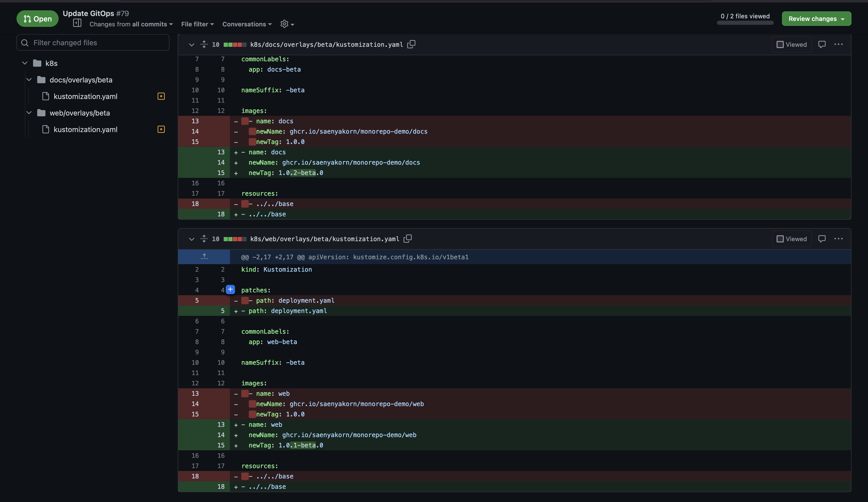Screen dimensions: 868x502
Task: Click the Review changes button
Action: [816, 19]
